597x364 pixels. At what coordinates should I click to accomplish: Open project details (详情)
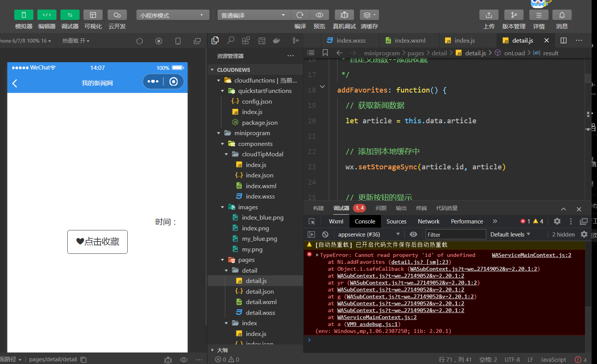coord(539,15)
